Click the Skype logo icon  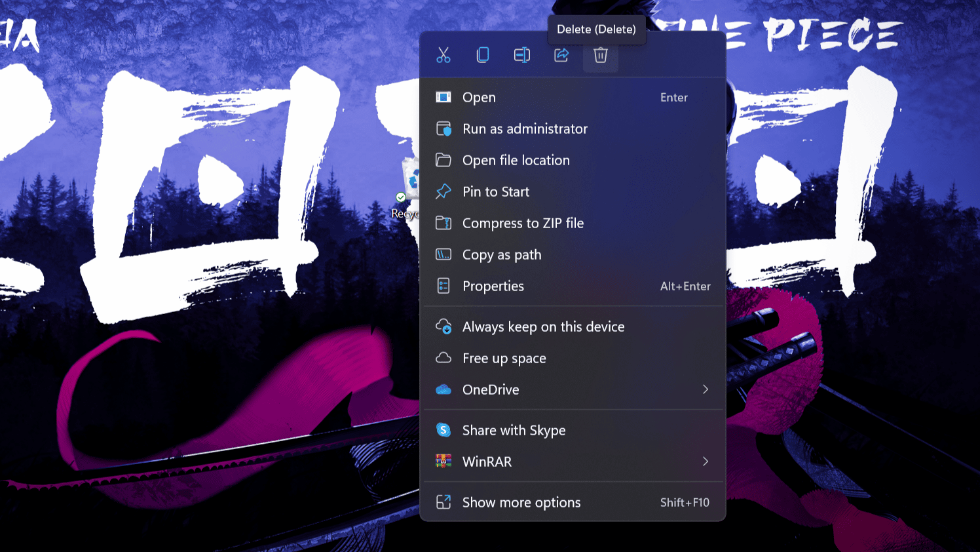(x=443, y=430)
